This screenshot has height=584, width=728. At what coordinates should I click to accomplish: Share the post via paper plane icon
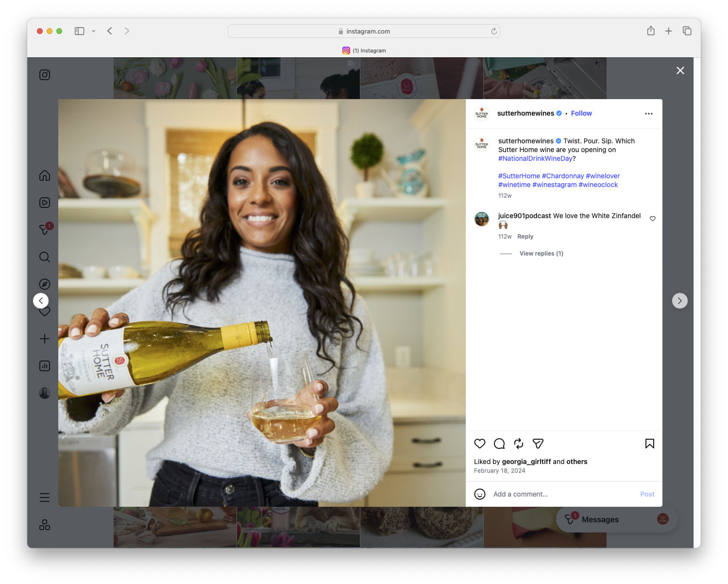point(538,444)
